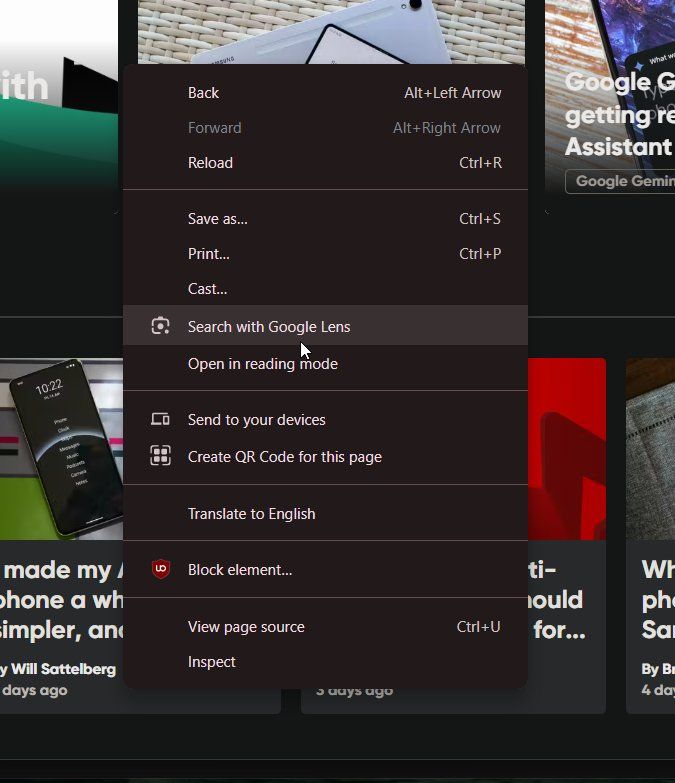Open Inspect from the context menu
Viewport: 675px width, 783px height.
325,661
